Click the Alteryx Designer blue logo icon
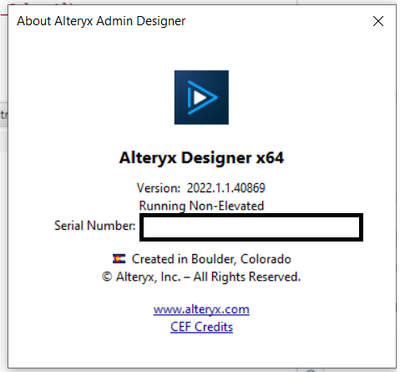 (201, 97)
